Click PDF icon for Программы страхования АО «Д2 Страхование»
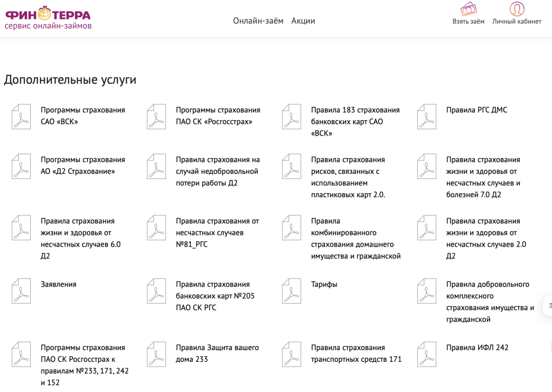This screenshot has height=392, width=552. pos(21,166)
